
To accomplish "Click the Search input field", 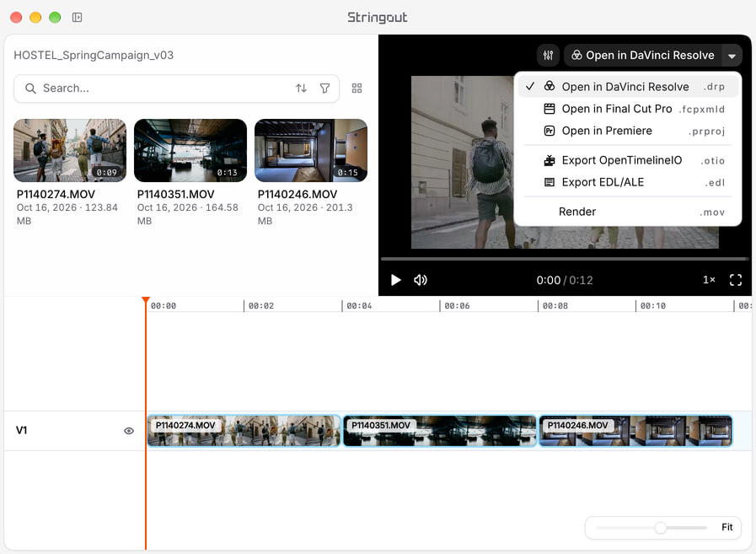I will pos(176,89).
